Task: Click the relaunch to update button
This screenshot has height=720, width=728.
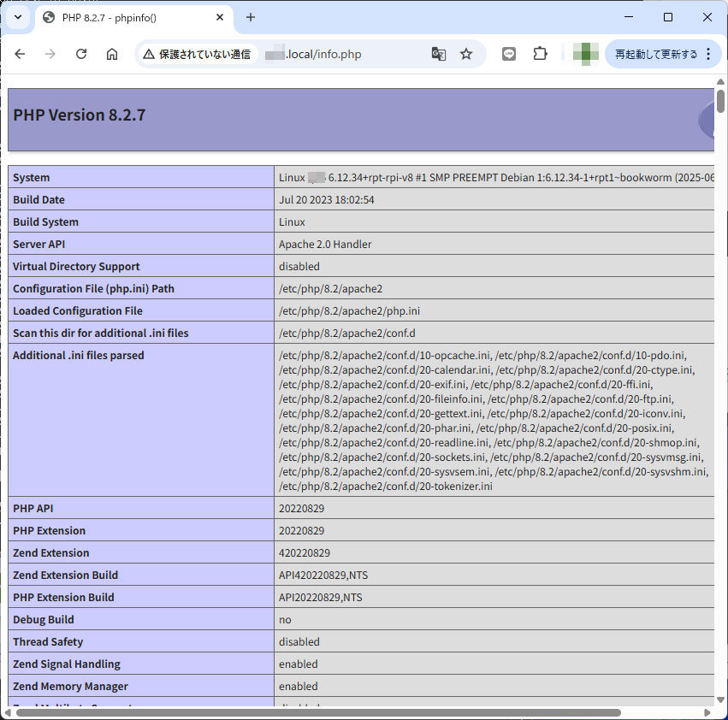Action: [656, 55]
